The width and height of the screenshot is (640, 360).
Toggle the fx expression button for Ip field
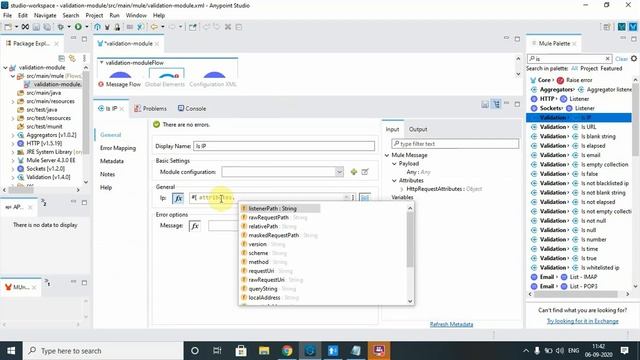(x=178, y=198)
